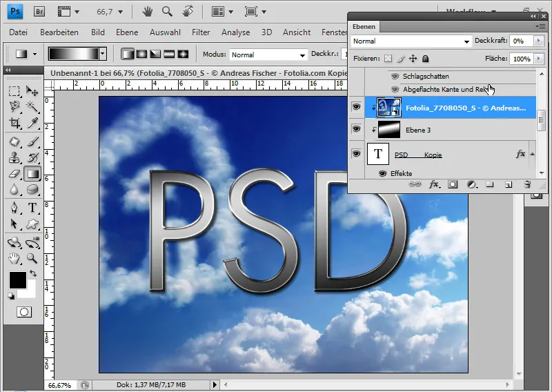Open the Bild menu
Screen dimensions: 552x392
[97, 32]
